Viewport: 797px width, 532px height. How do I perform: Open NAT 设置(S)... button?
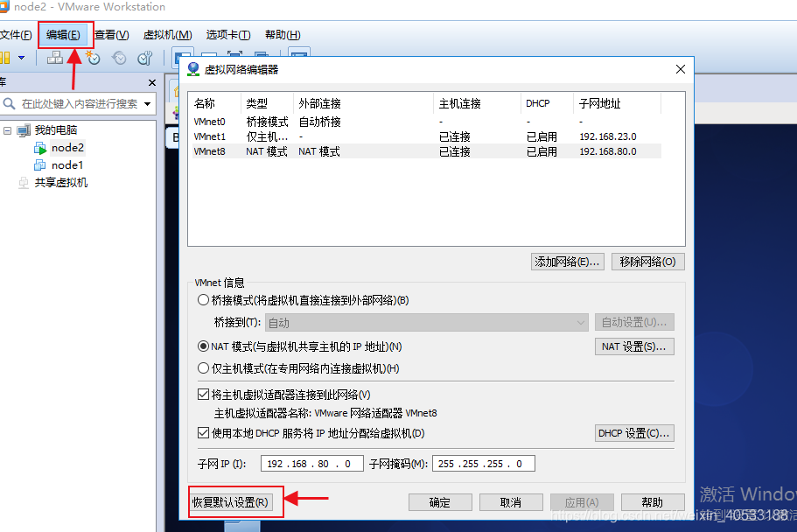coord(634,346)
